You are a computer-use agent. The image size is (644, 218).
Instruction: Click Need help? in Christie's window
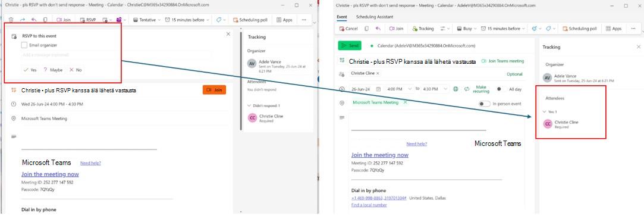[90, 163]
